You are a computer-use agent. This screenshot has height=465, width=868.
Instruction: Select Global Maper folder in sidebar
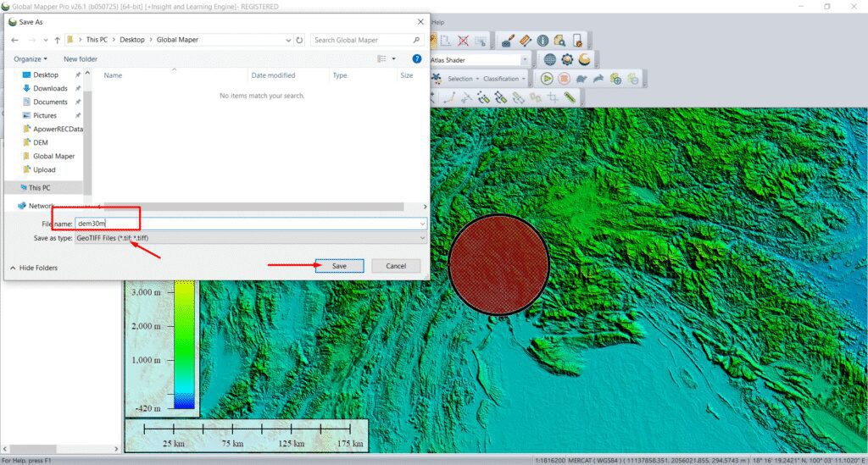click(53, 156)
